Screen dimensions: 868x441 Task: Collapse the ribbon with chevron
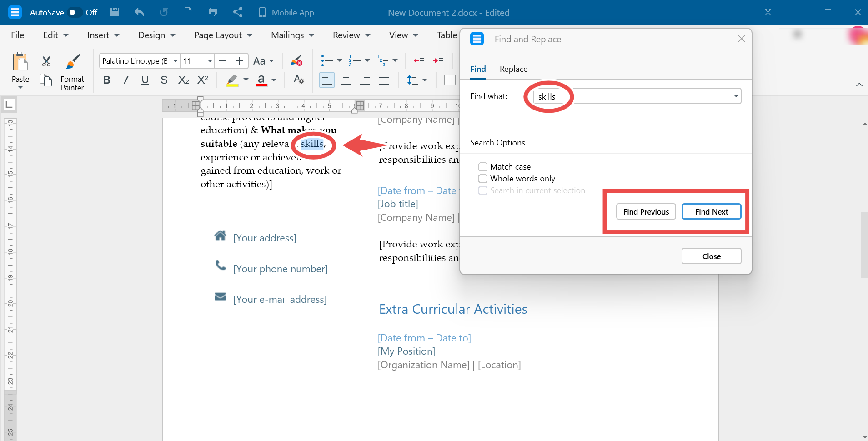[859, 85]
